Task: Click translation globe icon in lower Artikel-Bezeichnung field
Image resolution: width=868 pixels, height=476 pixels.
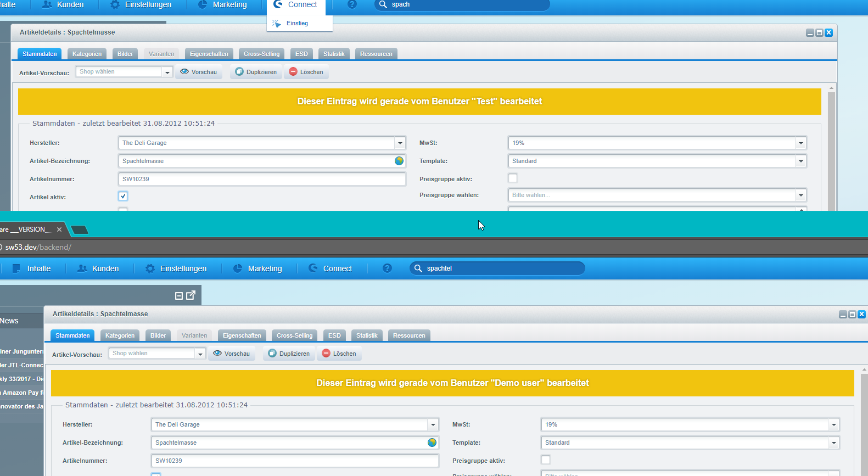Action: [432, 443]
